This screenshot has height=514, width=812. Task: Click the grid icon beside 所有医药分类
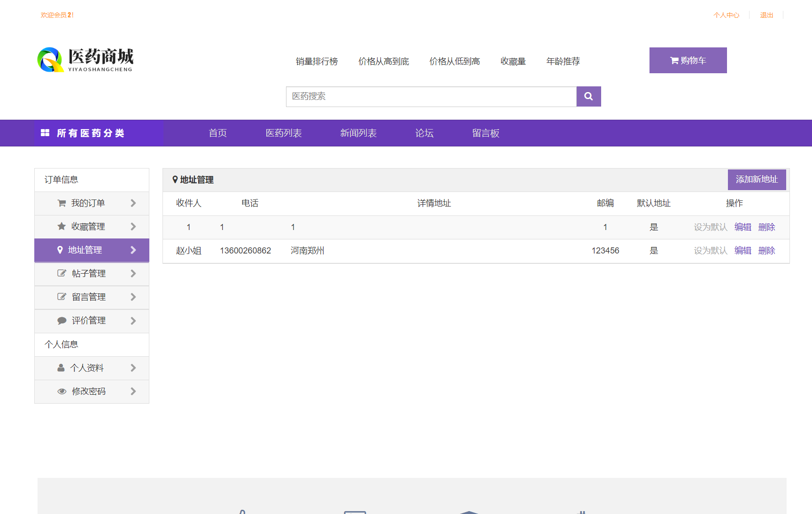(x=45, y=133)
